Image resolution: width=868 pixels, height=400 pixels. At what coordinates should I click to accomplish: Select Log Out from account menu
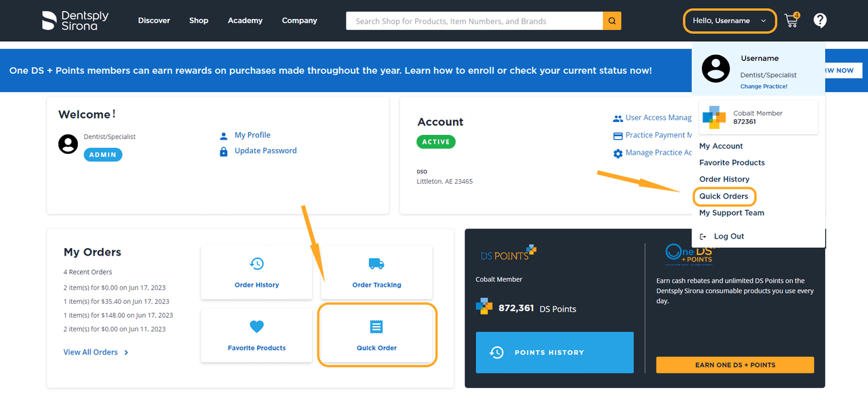[728, 237]
